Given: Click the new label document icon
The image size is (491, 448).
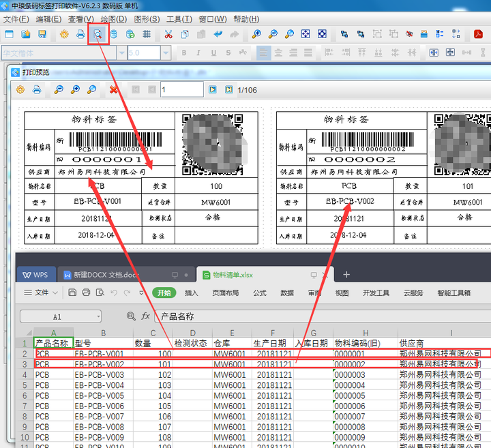Looking at the screenshot, I should pos(9,34).
